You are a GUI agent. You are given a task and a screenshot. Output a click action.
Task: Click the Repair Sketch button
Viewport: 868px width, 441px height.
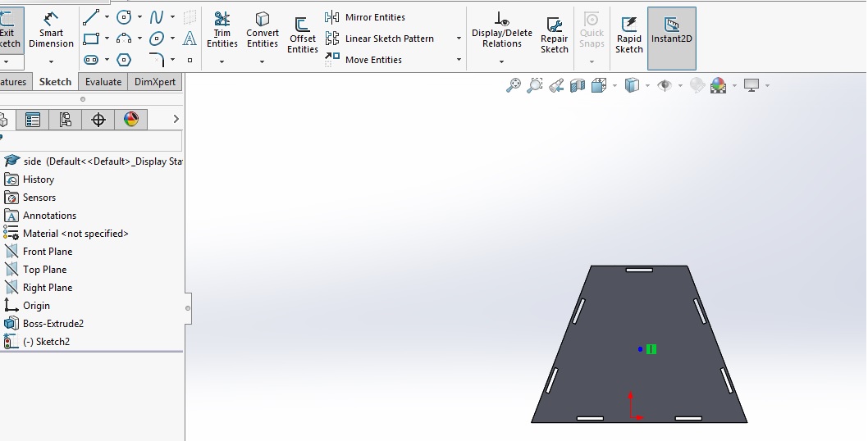(x=554, y=35)
